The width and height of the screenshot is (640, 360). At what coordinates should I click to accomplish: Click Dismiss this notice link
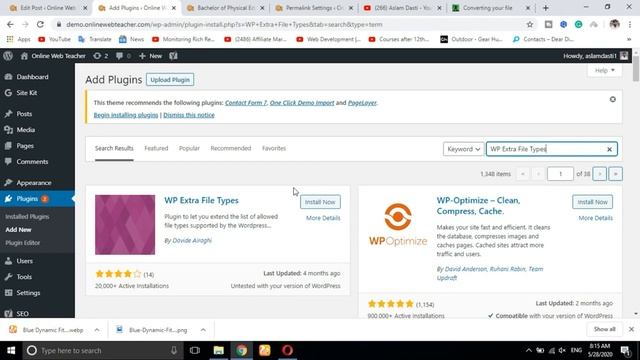(189, 115)
